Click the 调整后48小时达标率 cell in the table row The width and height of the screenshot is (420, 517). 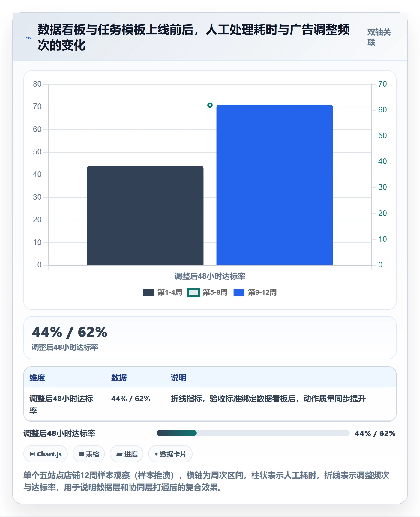61,404
